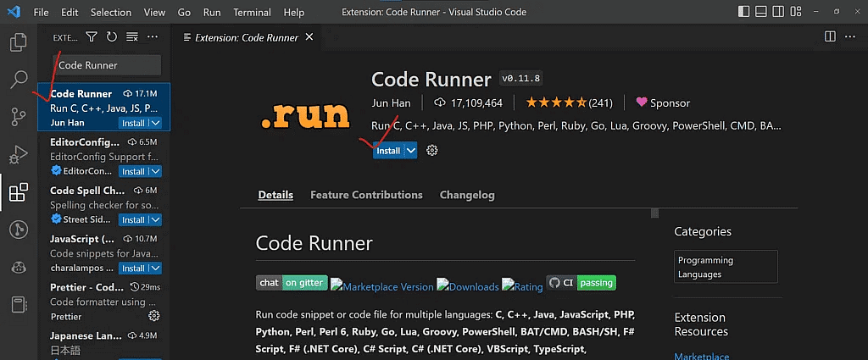
Task: Open the Help menu
Action: coord(294,12)
